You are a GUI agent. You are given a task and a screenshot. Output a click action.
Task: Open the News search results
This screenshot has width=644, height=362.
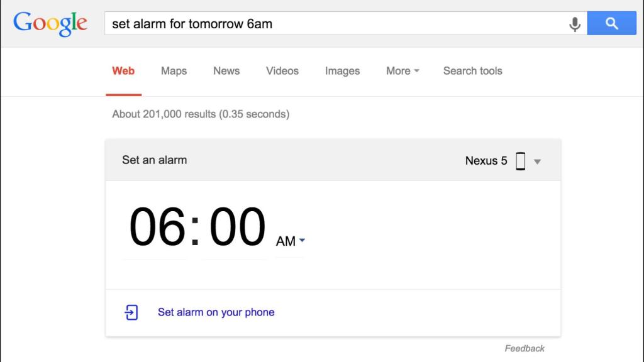point(226,71)
